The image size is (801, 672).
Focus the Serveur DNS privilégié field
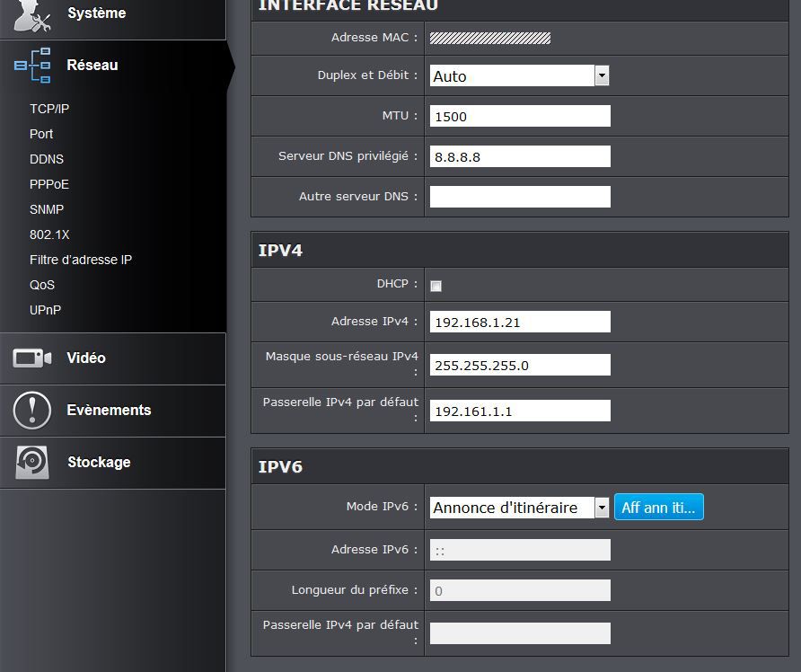tap(520, 156)
